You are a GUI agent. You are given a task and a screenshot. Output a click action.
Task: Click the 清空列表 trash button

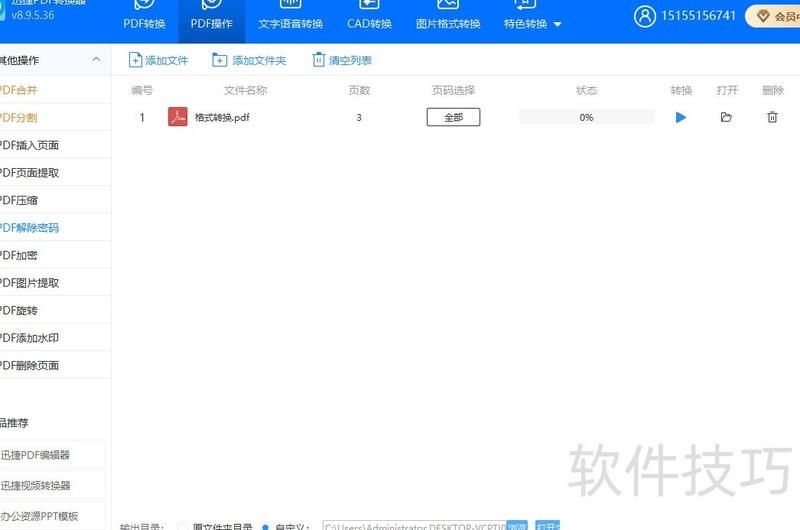[342, 60]
